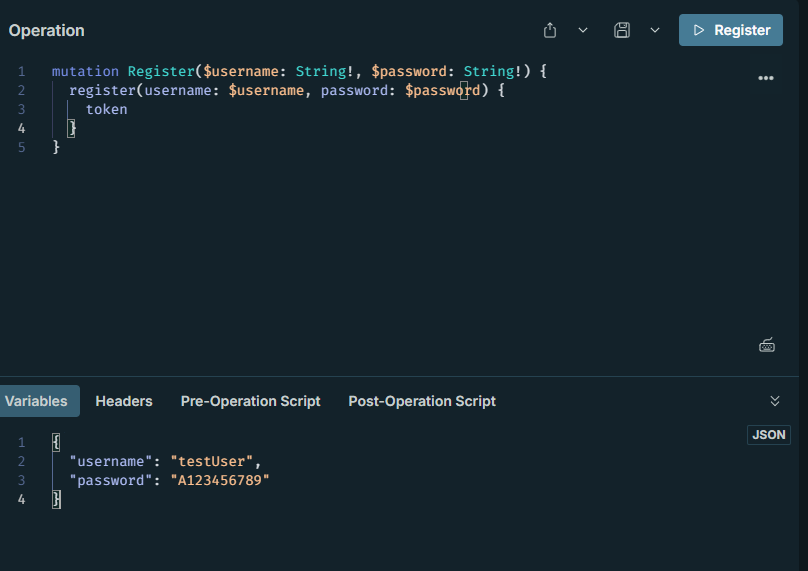Open the Post-Operation Script tab

422,401
